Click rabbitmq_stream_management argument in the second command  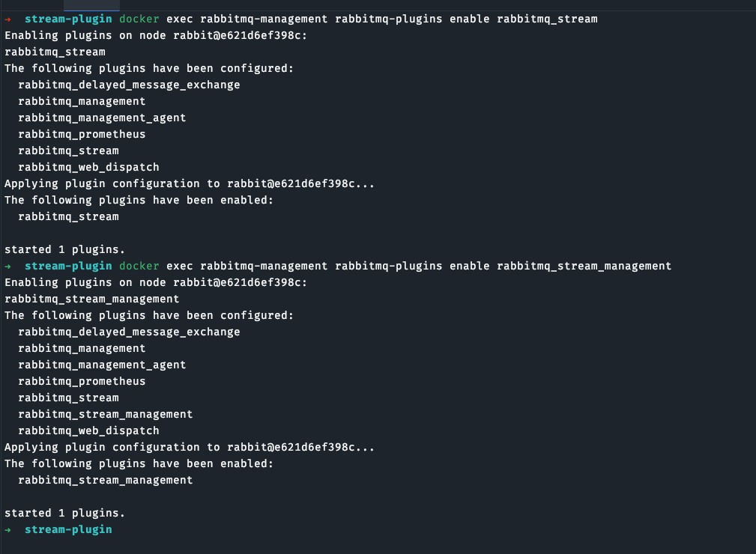tap(584, 266)
